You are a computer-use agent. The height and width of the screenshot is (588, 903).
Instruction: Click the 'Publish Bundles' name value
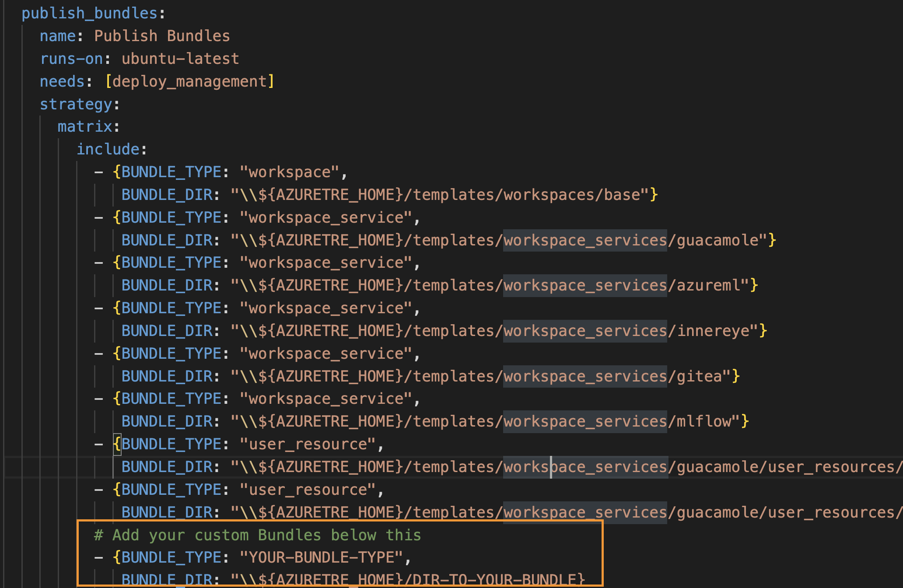[162, 36]
